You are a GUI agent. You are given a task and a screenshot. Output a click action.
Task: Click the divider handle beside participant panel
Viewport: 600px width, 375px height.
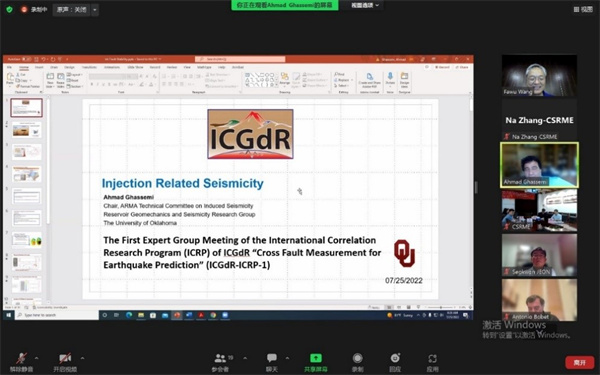(x=476, y=188)
